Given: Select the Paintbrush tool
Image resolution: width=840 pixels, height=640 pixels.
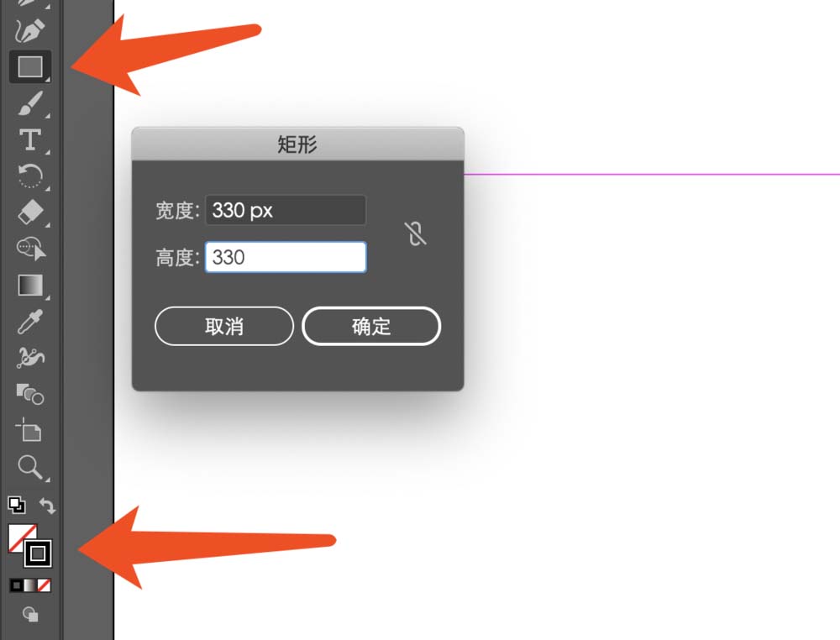Looking at the screenshot, I should tap(30, 102).
